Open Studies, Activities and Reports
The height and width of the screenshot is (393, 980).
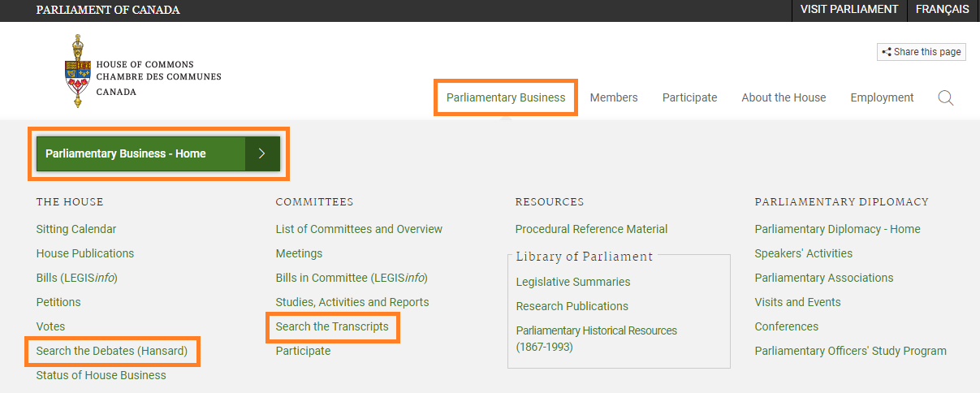click(x=352, y=302)
